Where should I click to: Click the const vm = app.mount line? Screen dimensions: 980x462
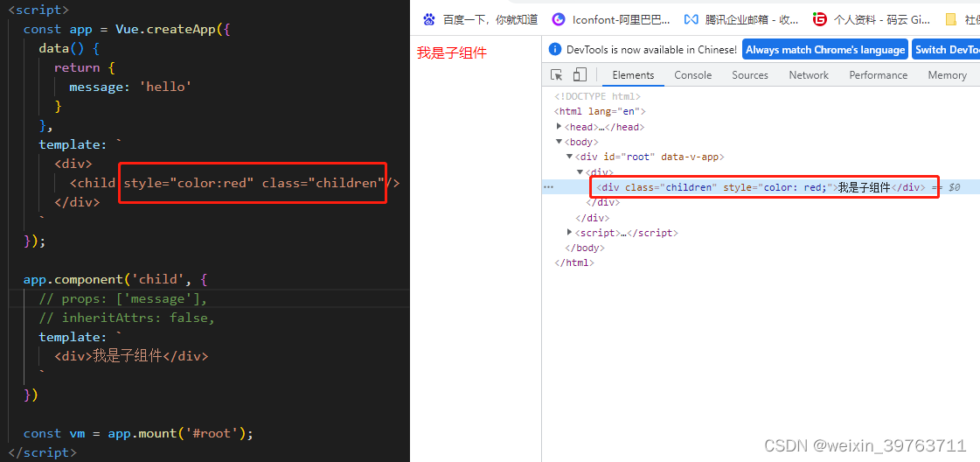pos(139,433)
